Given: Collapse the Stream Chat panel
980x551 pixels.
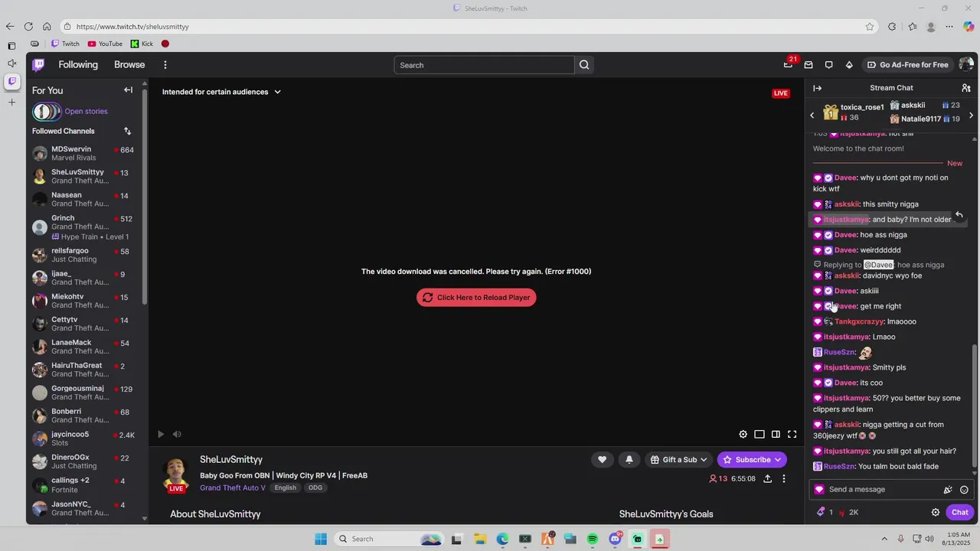Looking at the screenshot, I should 817,88.
